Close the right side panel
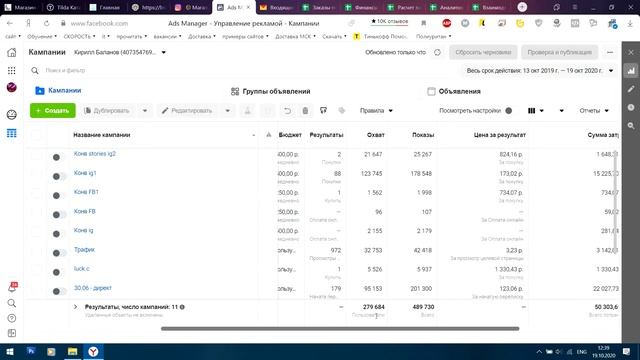Viewport: 640px width, 360px height. click(631, 53)
